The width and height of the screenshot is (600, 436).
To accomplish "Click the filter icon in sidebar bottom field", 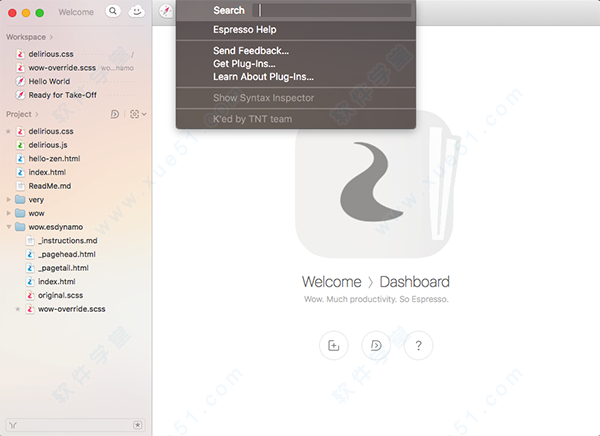I will coord(13,425).
